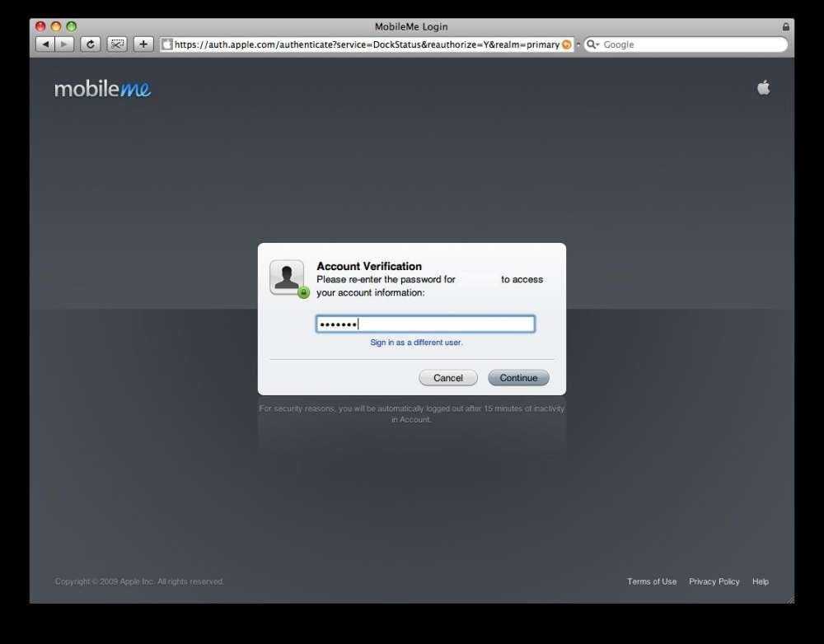Go back to the previous page

[45, 44]
